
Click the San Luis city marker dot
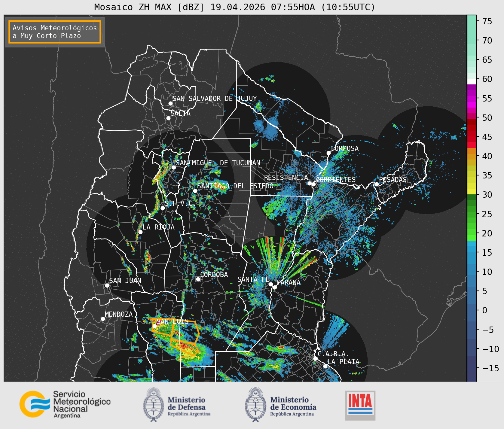coord(154,326)
